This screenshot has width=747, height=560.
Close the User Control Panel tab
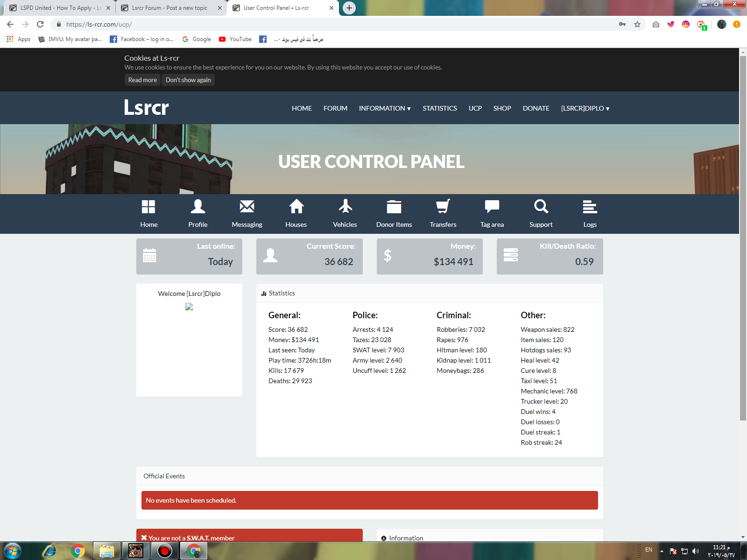[331, 8]
